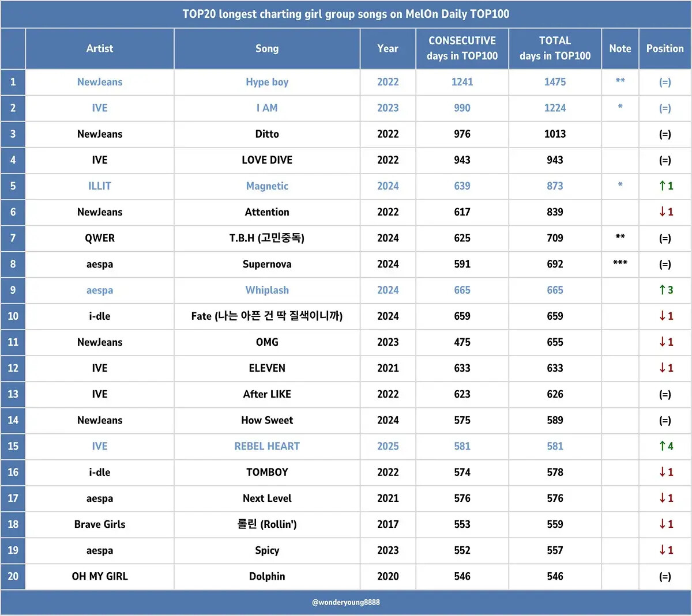Click the year 2025 in REBEL HEART row
Image resolution: width=692 pixels, height=616 pixels.
coord(388,446)
